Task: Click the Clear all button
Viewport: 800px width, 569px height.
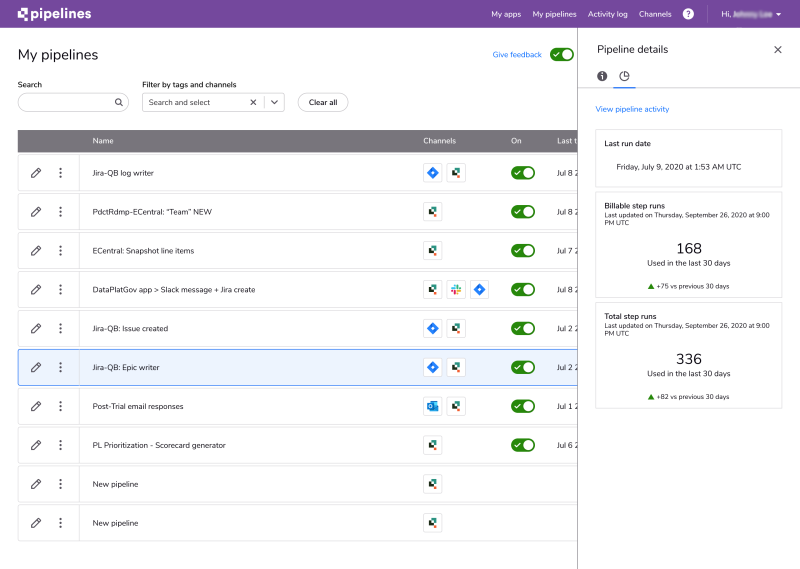Action: [x=323, y=102]
